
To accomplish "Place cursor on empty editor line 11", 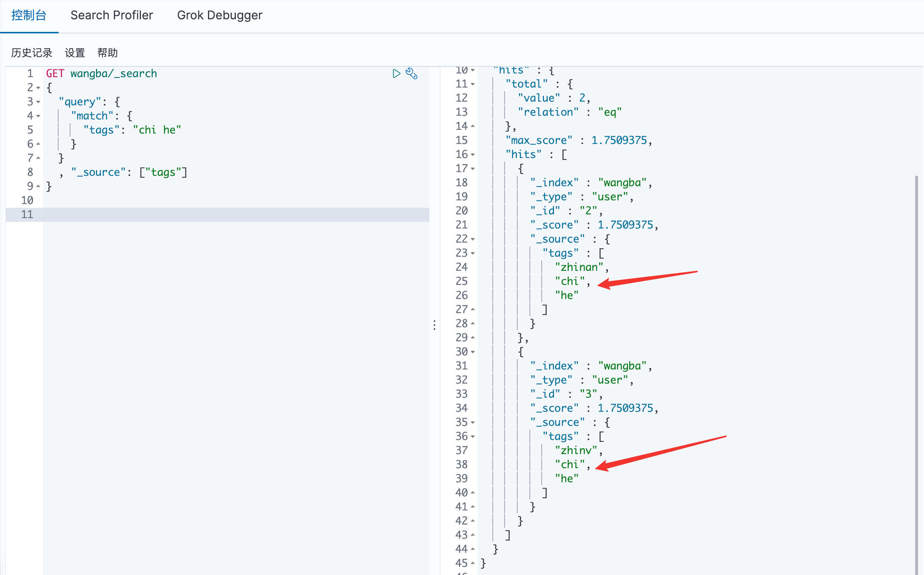I will pos(228,214).
